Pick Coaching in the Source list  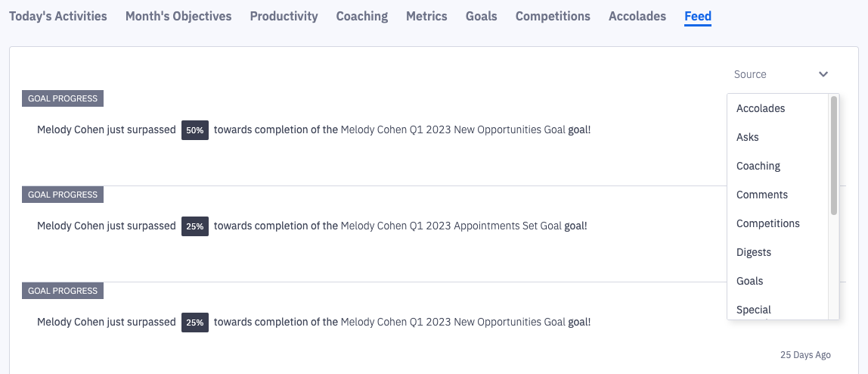758,166
